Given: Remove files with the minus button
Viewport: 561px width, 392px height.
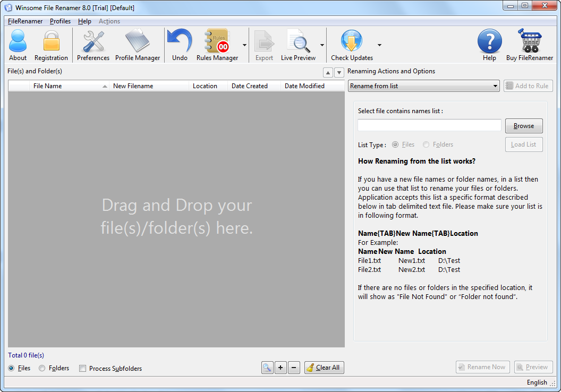Looking at the screenshot, I should click(294, 368).
